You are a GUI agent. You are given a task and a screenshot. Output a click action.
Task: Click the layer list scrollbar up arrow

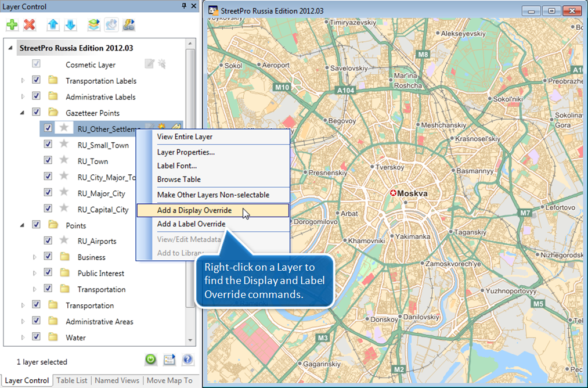click(x=190, y=44)
